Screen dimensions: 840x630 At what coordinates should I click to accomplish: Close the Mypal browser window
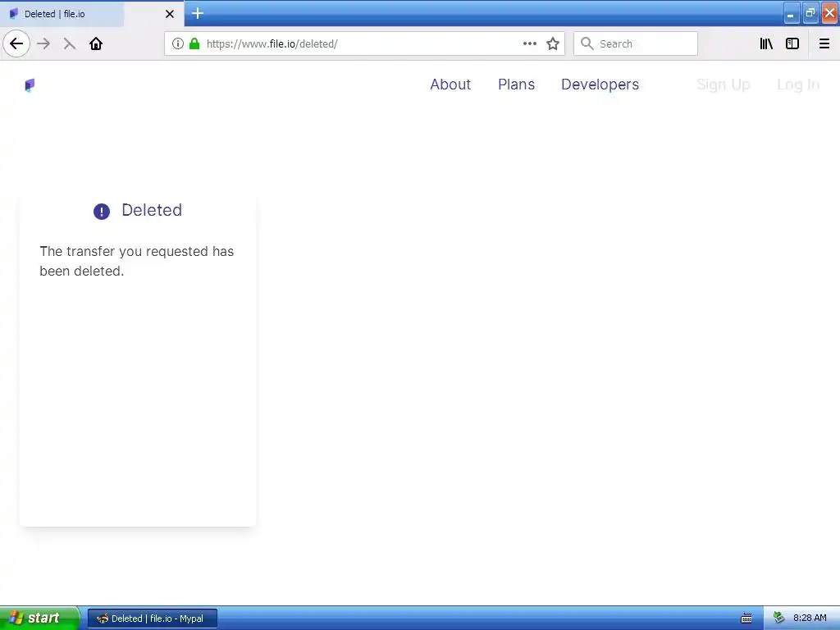829,13
